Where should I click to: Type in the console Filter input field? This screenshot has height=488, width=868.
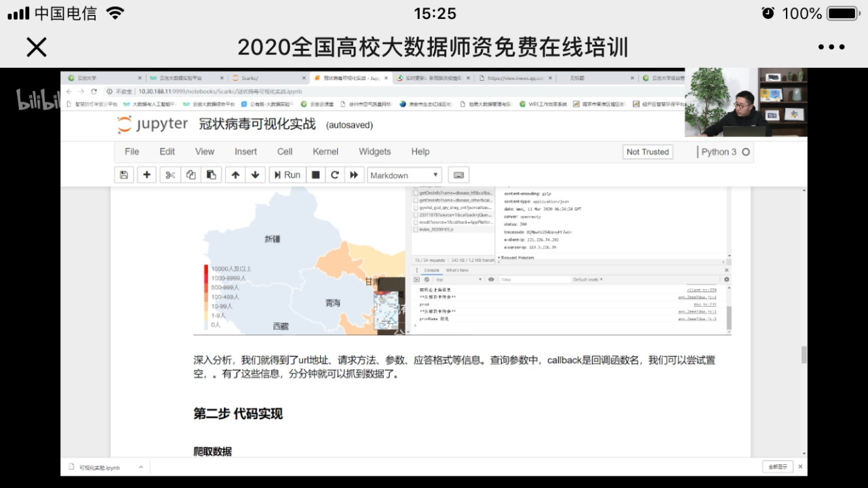(533, 280)
